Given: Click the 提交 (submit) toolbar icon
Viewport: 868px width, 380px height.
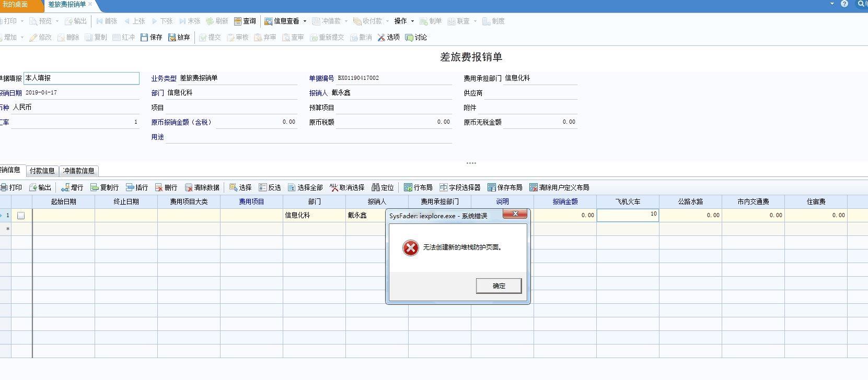Looking at the screenshot, I should [210, 38].
